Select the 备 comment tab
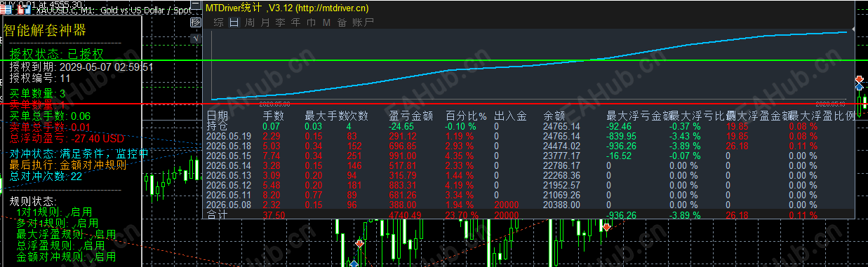Image resolution: width=868 pixels, height=267 pixels. point(342,22)
